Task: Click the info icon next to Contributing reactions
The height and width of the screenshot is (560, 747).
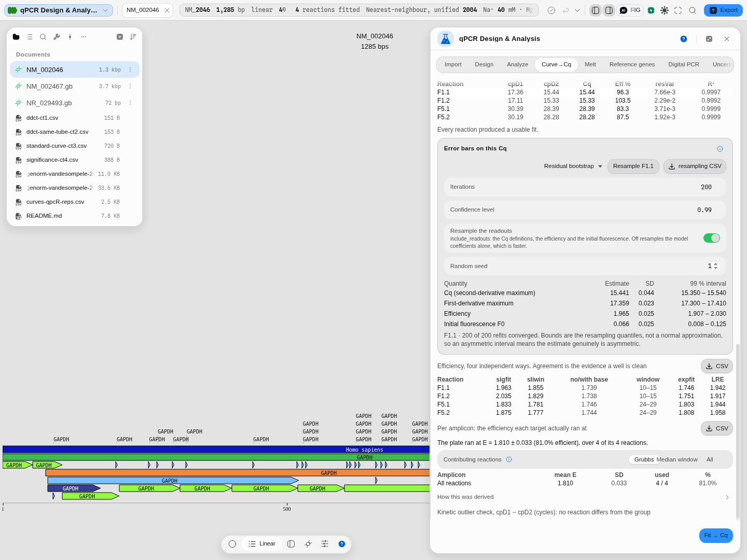Action: (x=509, y=459)
